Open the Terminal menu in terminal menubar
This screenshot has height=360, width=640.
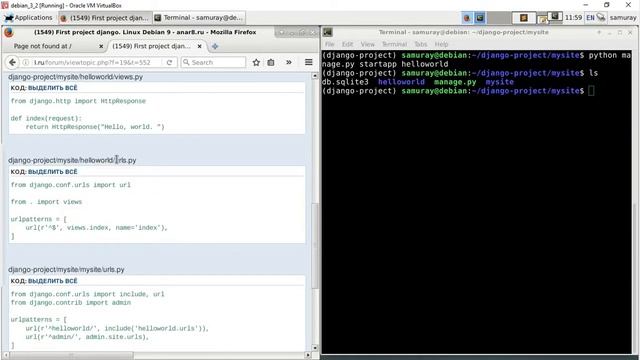point(394,44)
